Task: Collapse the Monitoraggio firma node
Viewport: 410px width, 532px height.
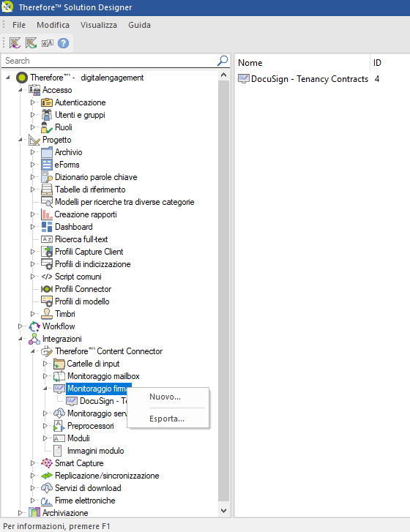Action: coord(45,389)
